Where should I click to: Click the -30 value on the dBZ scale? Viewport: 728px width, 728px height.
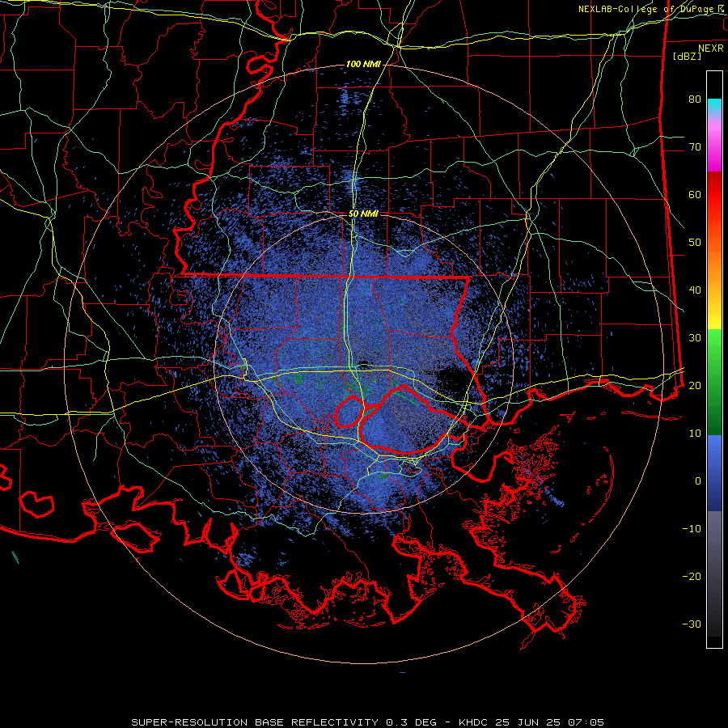pos(692,624)
